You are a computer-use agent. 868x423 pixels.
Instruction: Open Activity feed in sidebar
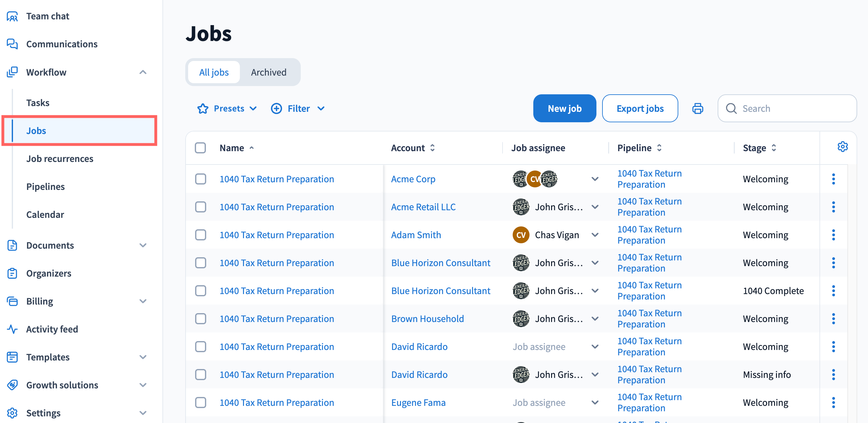tap(52, 329)
